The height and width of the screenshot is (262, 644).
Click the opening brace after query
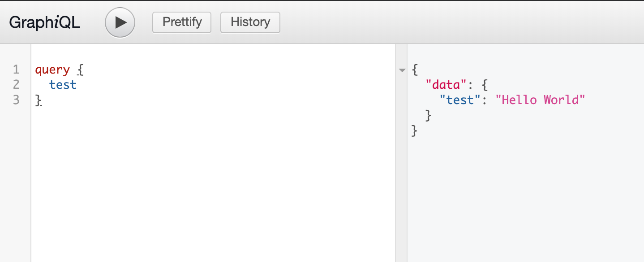80,70
